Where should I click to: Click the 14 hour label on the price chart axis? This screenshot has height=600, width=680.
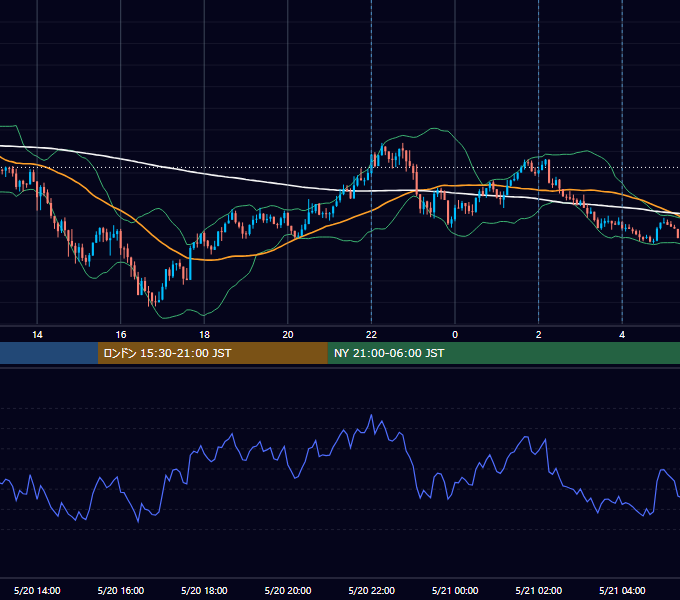pos(37,335)
